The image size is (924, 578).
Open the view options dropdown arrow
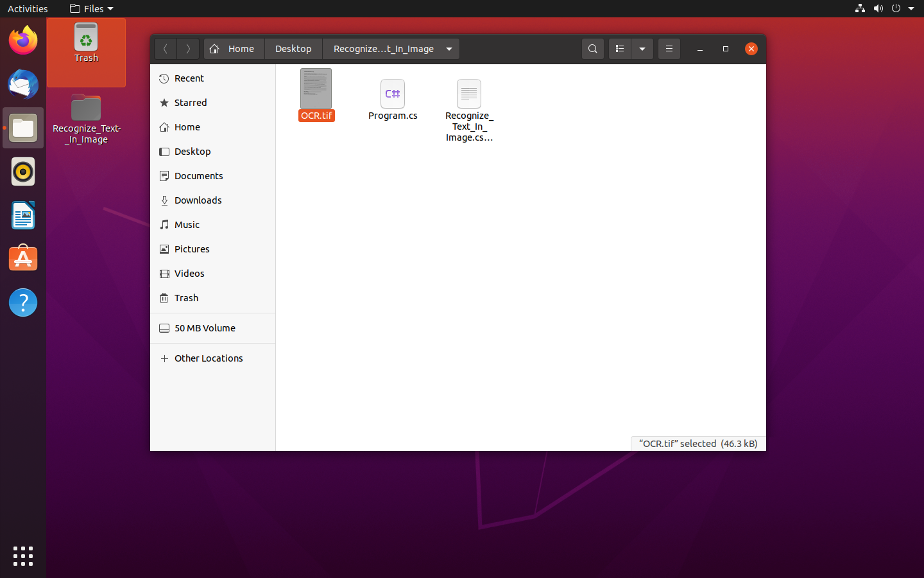pos(642,49)
